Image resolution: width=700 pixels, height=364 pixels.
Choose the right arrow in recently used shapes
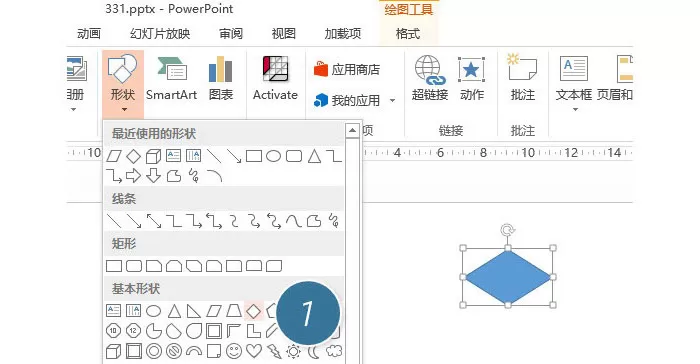[x=133, y=176]
